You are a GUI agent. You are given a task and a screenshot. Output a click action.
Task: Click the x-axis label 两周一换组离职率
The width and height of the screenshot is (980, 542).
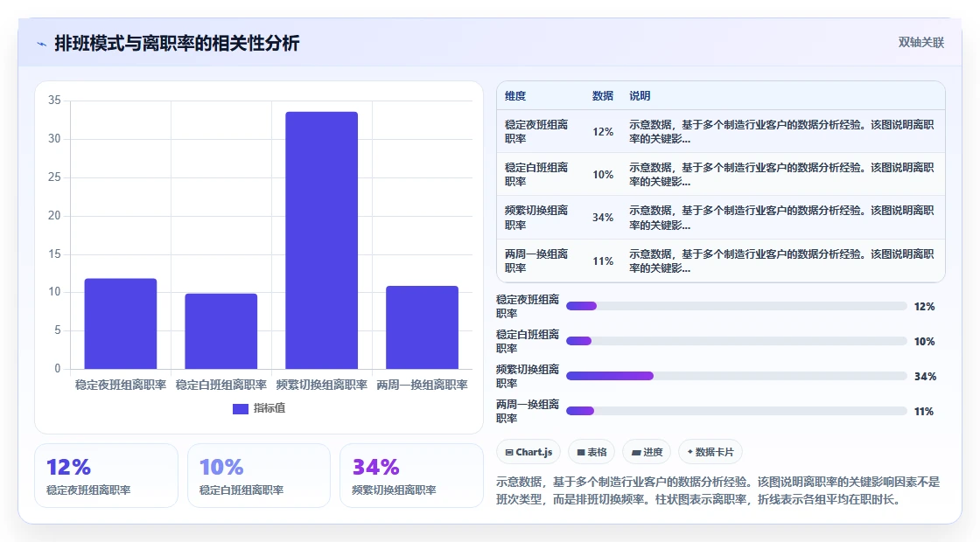(423, 386)
